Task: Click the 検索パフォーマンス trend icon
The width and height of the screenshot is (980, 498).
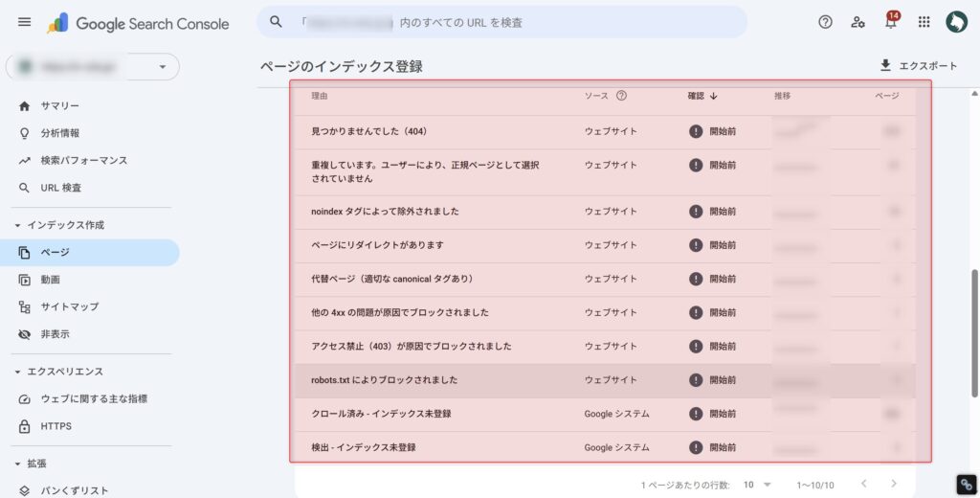Action: (x=24, y=161)
